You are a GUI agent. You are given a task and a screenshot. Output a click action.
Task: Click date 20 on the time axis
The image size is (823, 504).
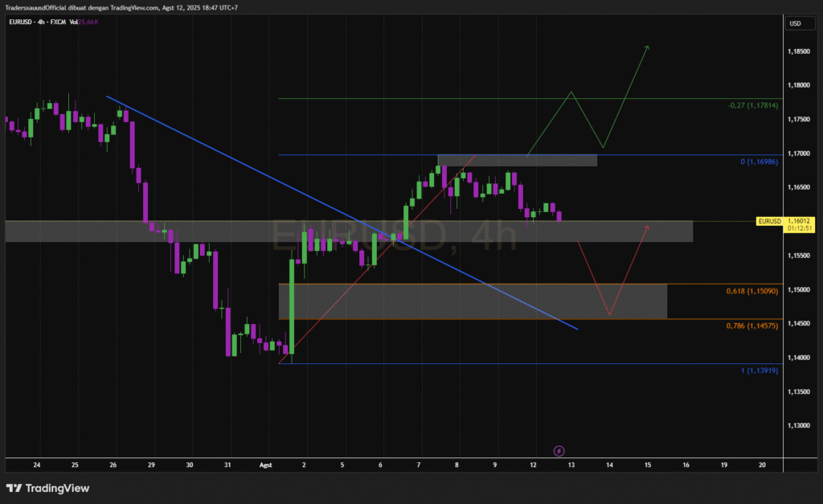pyautogui.click(x=761, y=465)
